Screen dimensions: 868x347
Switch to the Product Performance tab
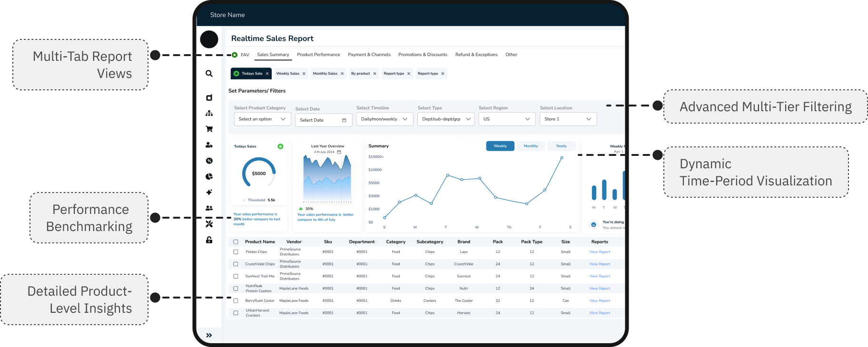click(x=318, y=55)
